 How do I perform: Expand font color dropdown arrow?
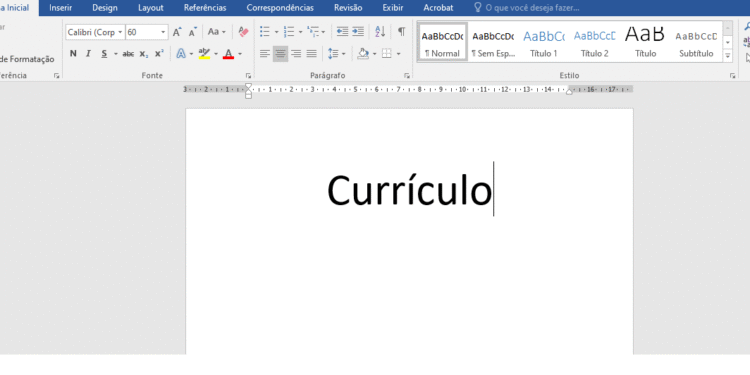pos(240,54)
